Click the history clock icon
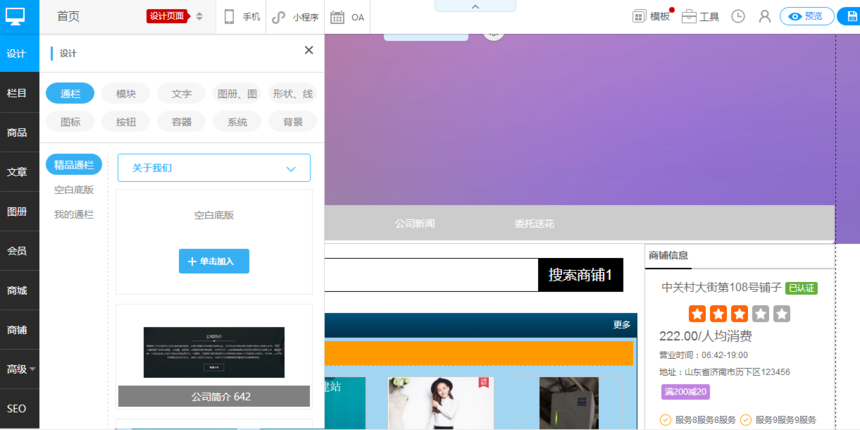Image resolution: width=860 pixels, height=430 pixels. (x=738, y=17)
